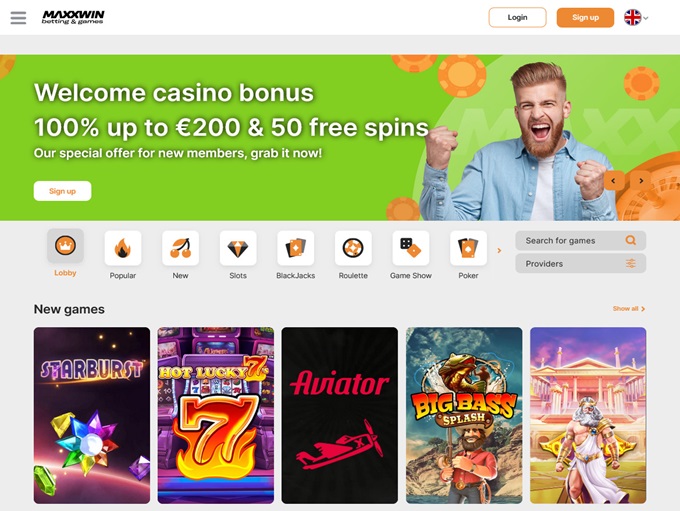The width and height of the screenshot is (680, 511).
Task: Click the Login button
Action: click(x=517, y=17)
